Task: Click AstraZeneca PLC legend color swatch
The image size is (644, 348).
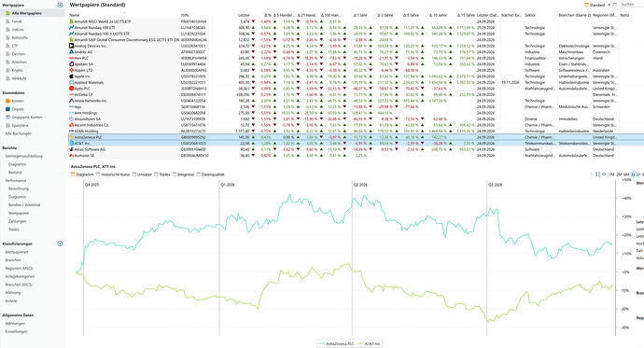Action: point(321,343)
